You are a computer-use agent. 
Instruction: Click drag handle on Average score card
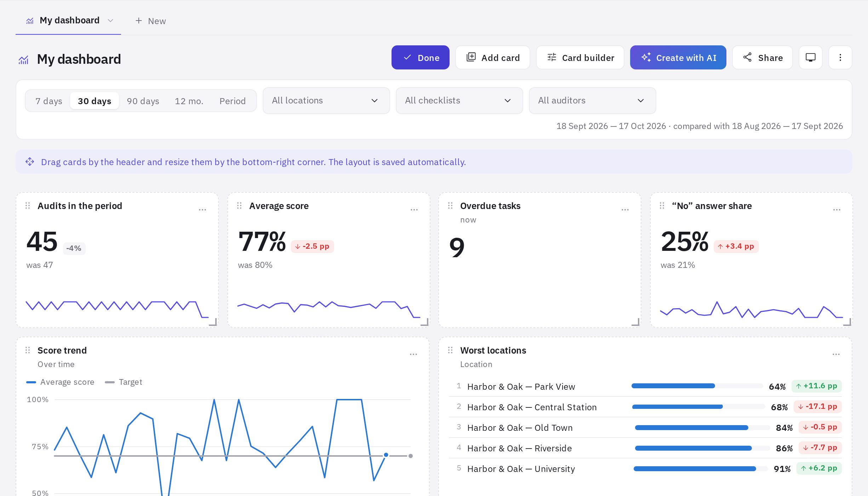point(239,206)
